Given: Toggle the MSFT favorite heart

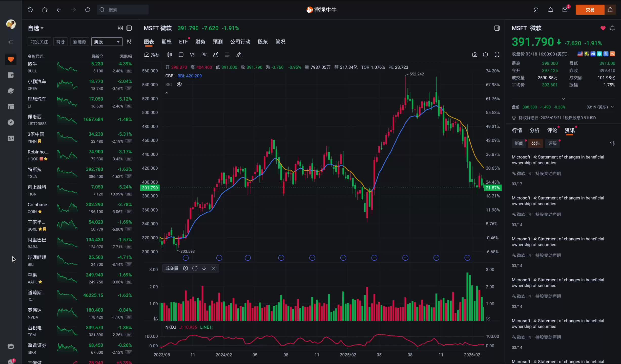Looking at the screenshot, I should click(603, 28).
